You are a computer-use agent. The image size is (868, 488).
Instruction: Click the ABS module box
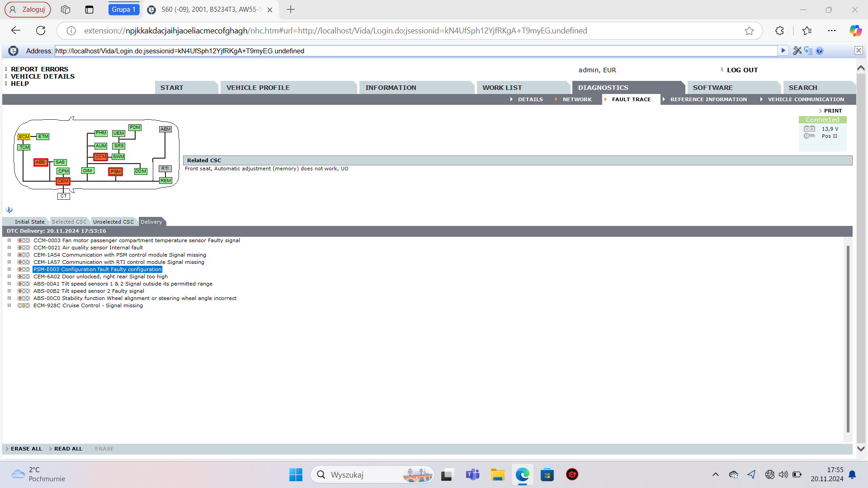click(41, 162)
